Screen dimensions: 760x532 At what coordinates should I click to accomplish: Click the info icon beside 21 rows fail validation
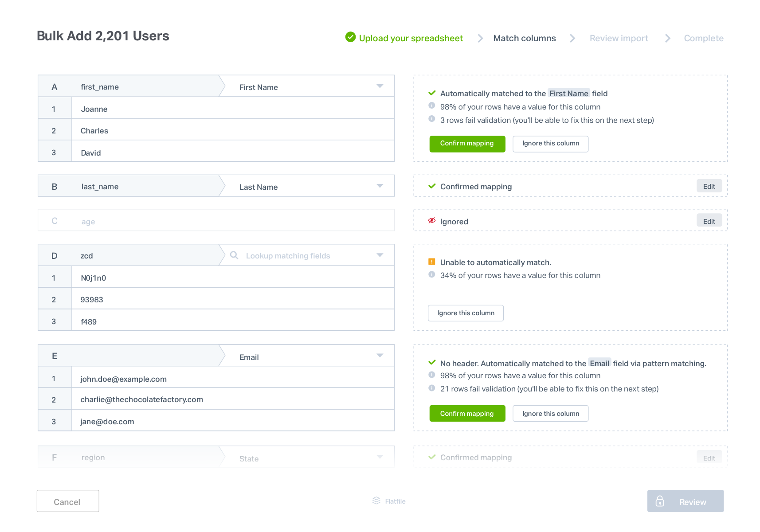click(431, 388)
